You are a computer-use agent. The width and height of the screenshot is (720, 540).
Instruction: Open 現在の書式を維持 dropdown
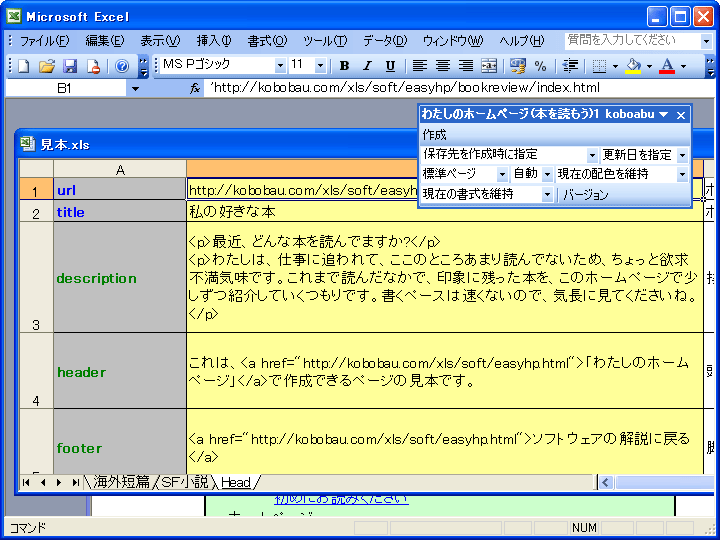[x=547, y=195]
